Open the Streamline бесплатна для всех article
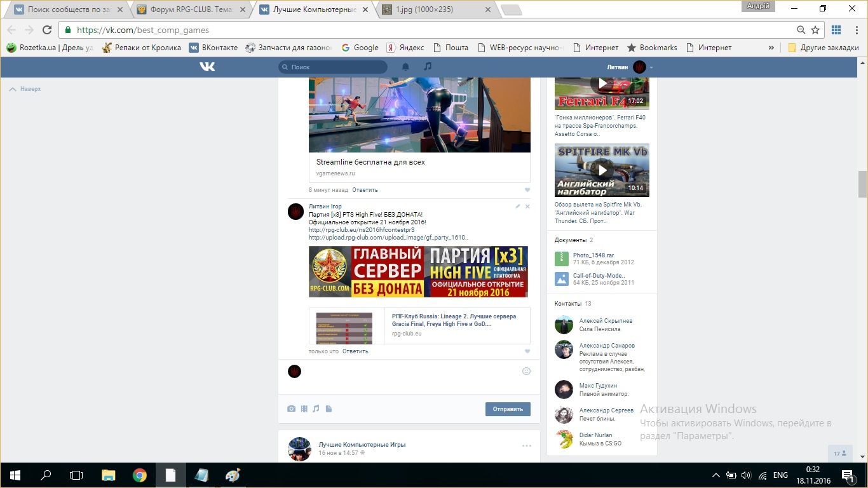The height and width of the screenshot is (488, 868). coord(370,162)
